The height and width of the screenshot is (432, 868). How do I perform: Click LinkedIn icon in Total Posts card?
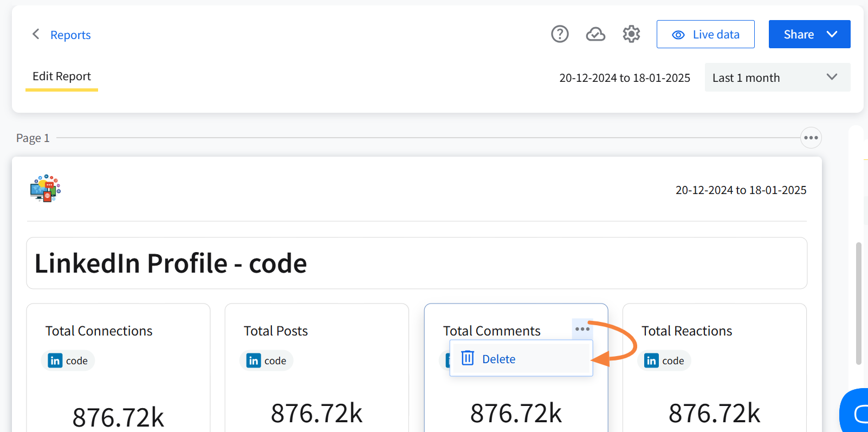254,360
